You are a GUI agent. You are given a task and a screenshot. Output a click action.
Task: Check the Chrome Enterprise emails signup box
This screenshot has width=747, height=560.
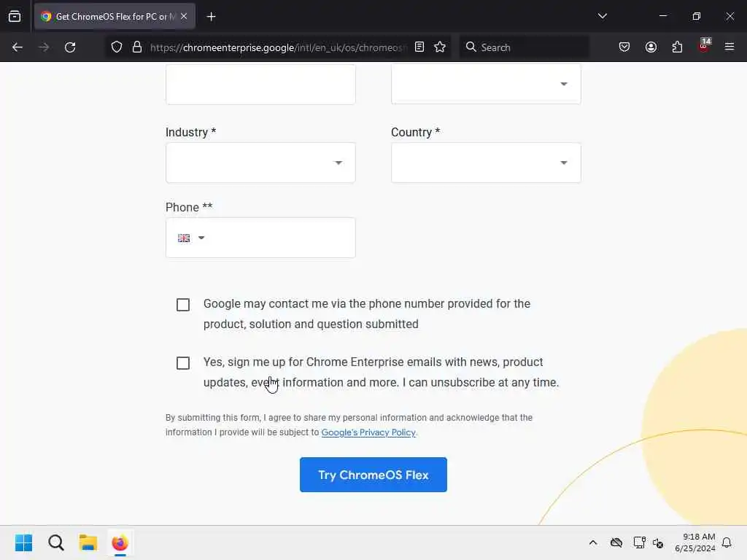(183, 363)
